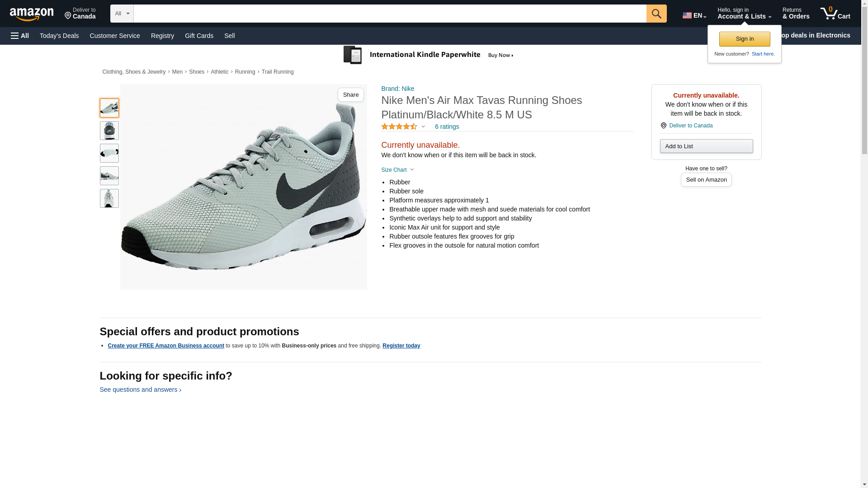
Task: Open the Account & Lists menu
Action: pyautogui.click(x=744, y=14)
